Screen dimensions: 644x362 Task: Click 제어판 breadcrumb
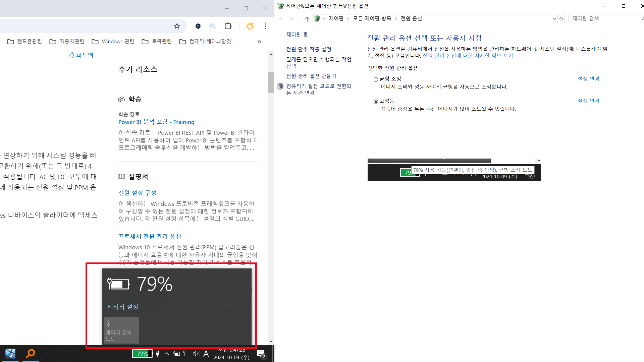point(336,18)
